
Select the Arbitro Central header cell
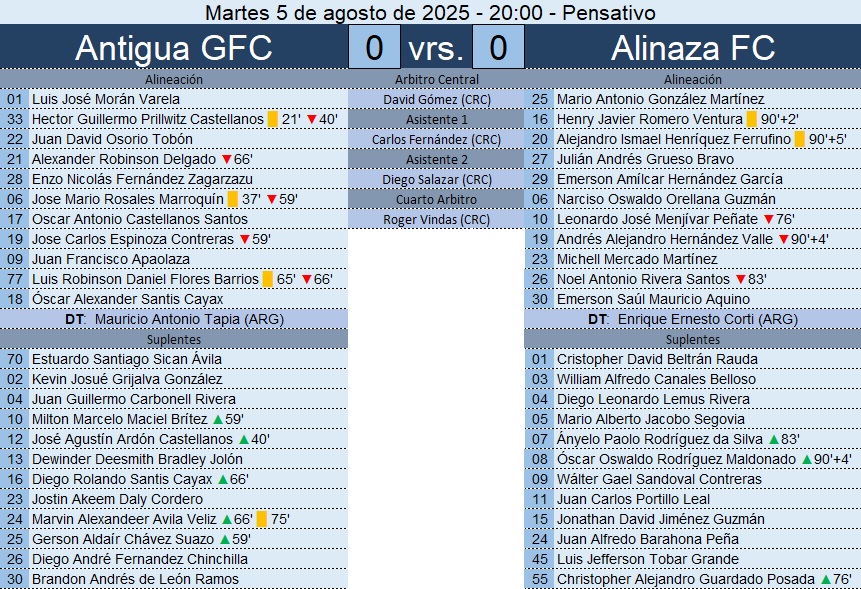click(437, 79)
